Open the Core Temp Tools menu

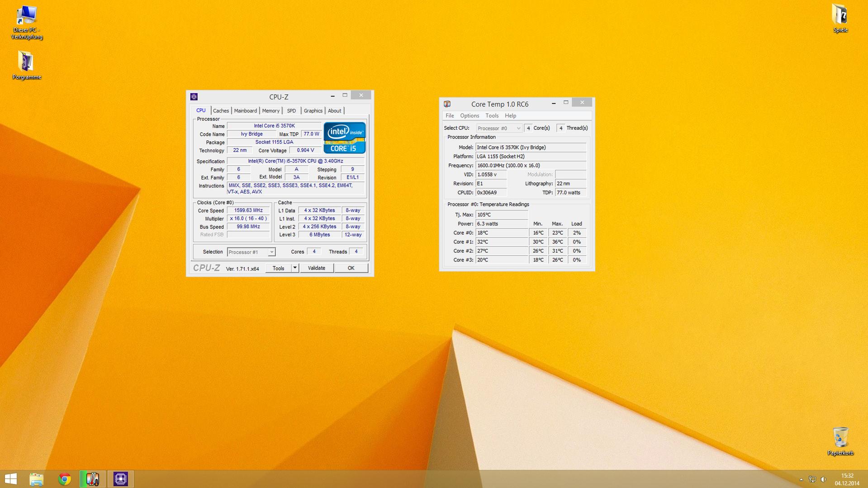[x=492, y=116]
